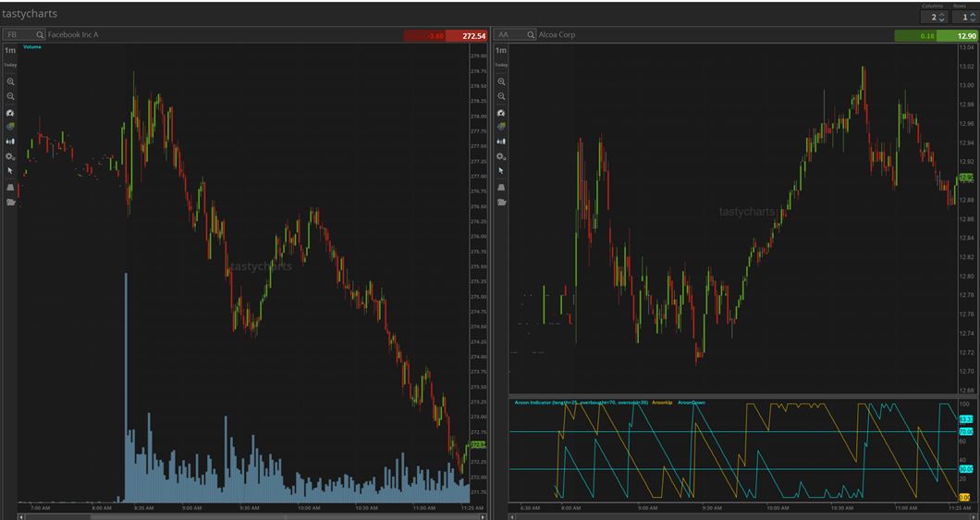
Task: Click the Aroon Indicator label on Alcoa chart
Action: (x=580, y=402)
